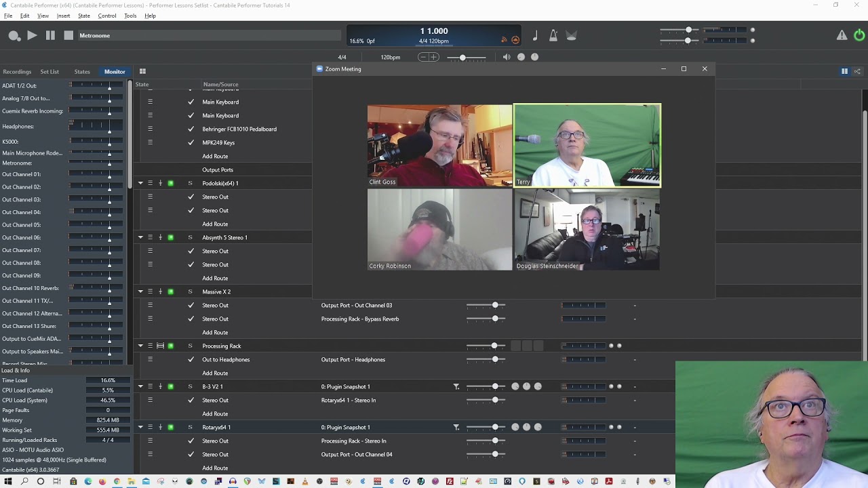This screenshot has width=868, height=488.
Task: Open the State menu
Action: 84,16
